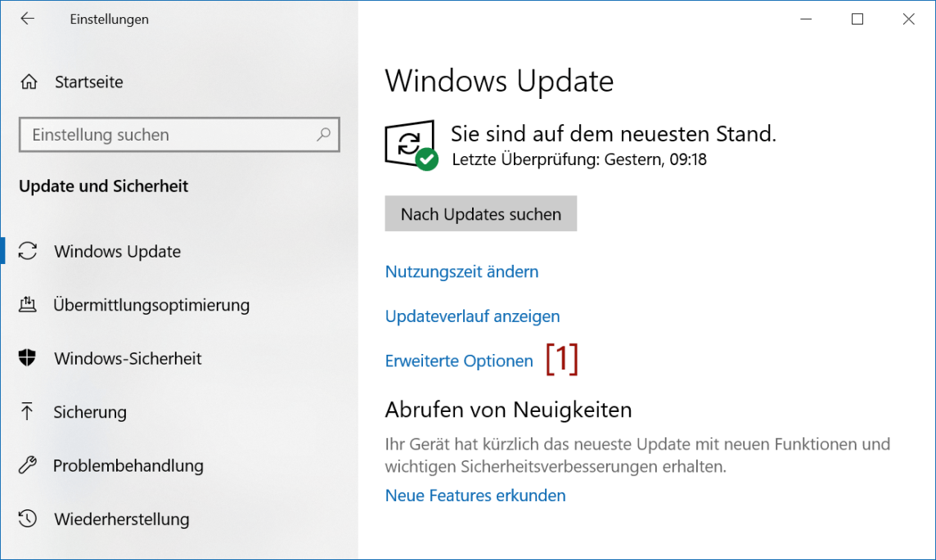Open Erweiterte Optionen
Screen dimensions: 936x560
[458, 361]
